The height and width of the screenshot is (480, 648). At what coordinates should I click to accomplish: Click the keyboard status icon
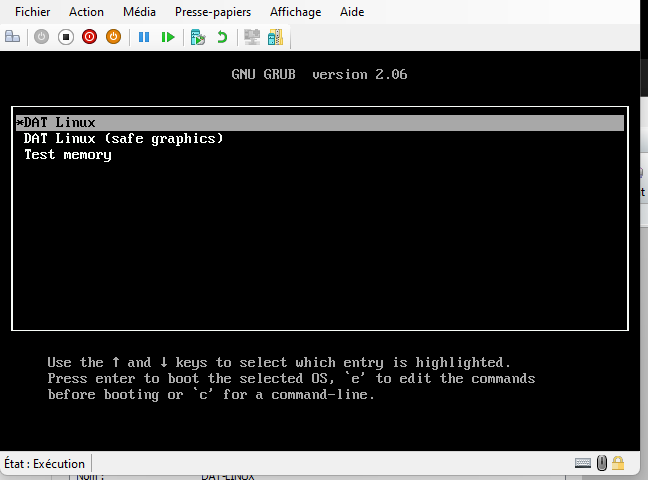[583, 463]
